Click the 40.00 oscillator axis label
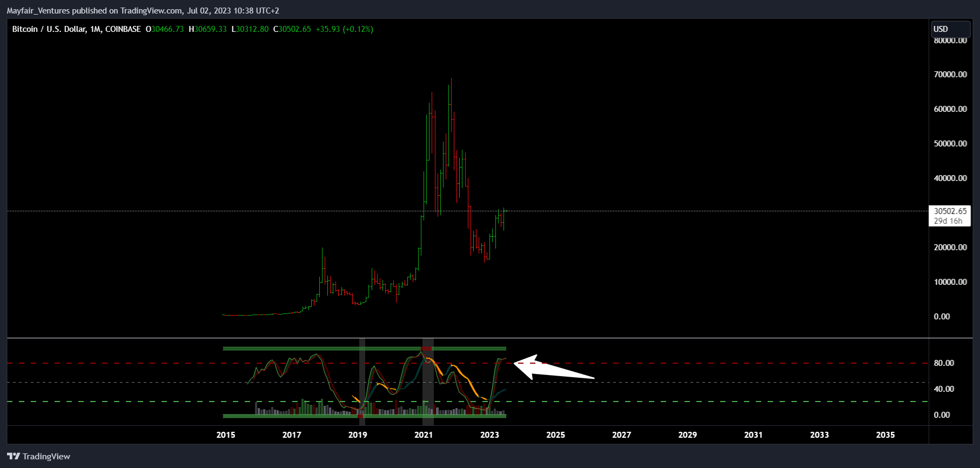This screenshot has height=468, width=980. 944,389
